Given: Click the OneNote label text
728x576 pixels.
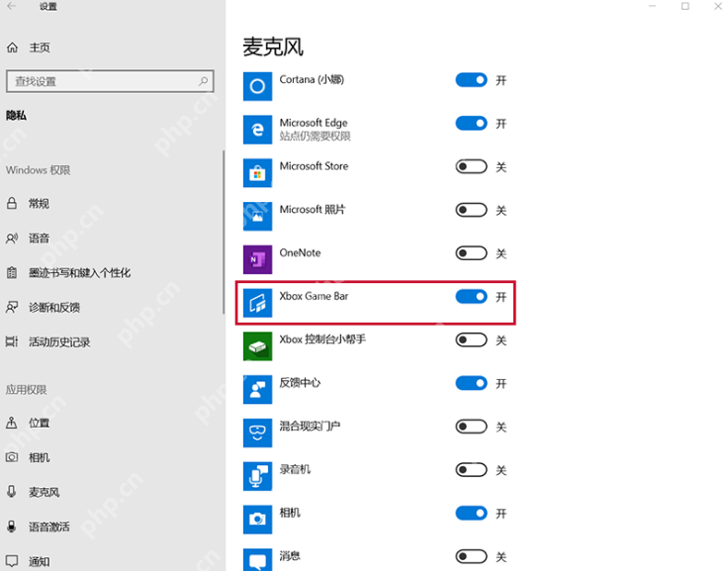Looking at the screenshot, I should pyautogui.click(x=300, y=252).
